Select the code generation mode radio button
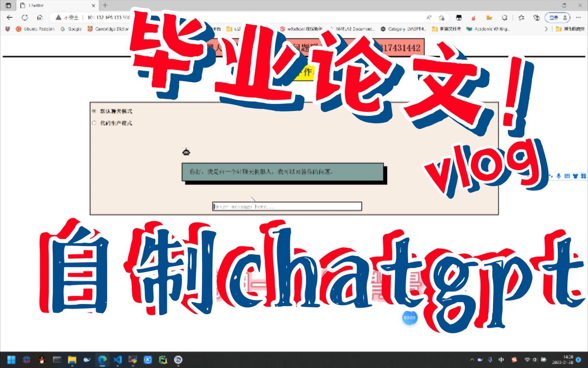Viewport: 588px width, 368px height. click(x=94, y=123)
